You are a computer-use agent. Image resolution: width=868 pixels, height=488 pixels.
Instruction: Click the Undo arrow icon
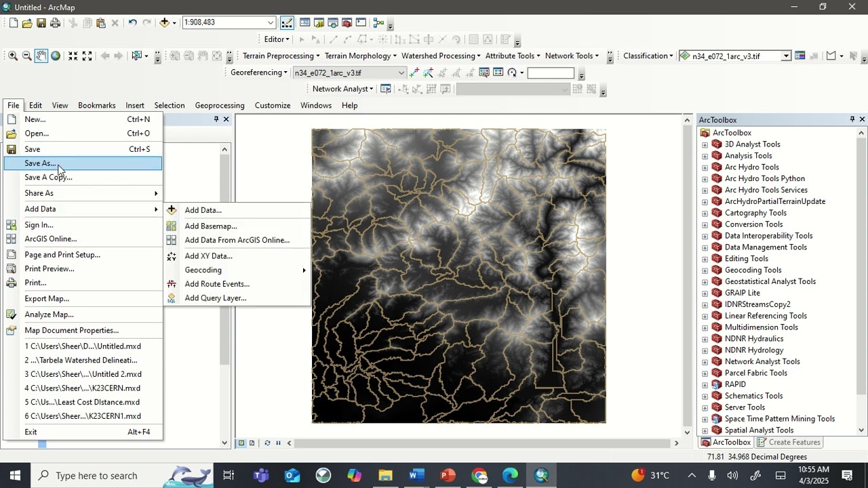coord(132,22)
